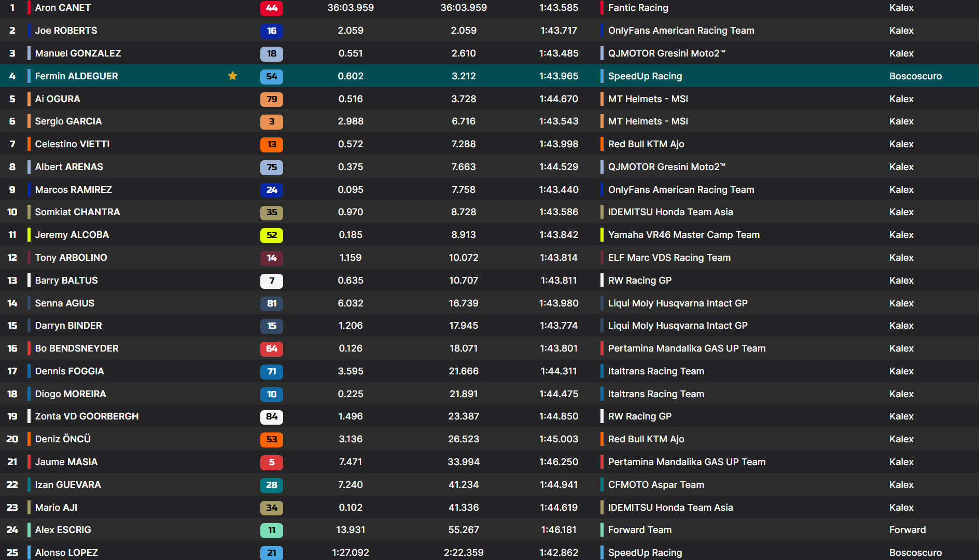Select rider name Zonta VD GOORBERGH
Image resolution: width=979 pixels, height=560 pixels.
[87, 416]
